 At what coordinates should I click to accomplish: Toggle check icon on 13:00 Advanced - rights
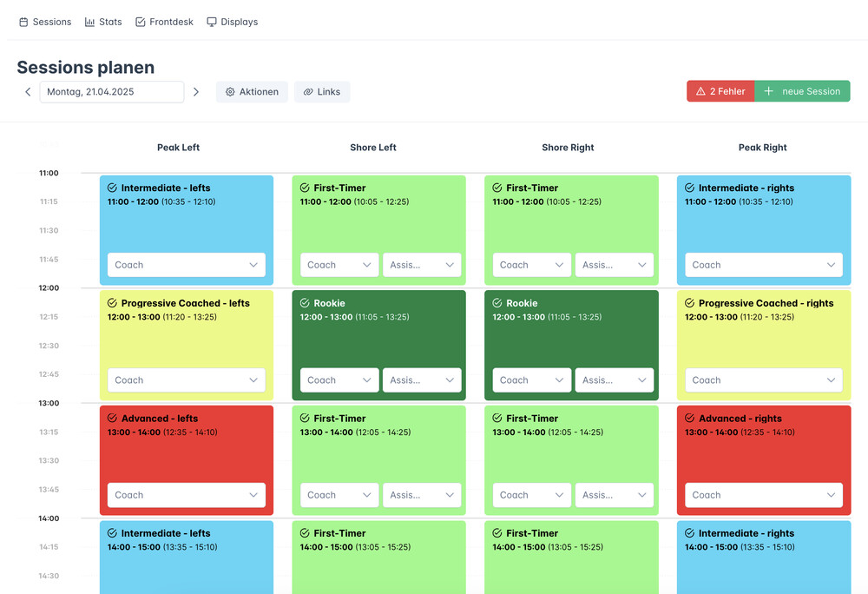click(x=689, y=418)
